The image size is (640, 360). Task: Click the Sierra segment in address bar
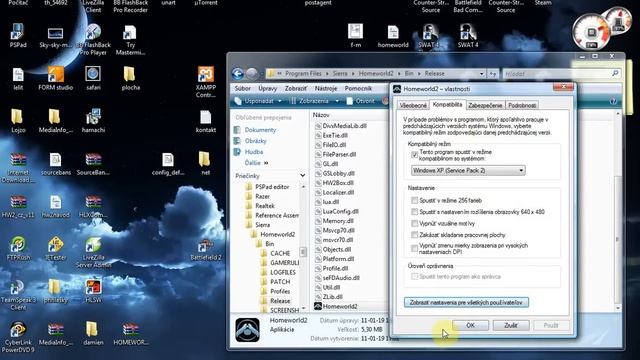pyautogui.click(x=340, y=74)
